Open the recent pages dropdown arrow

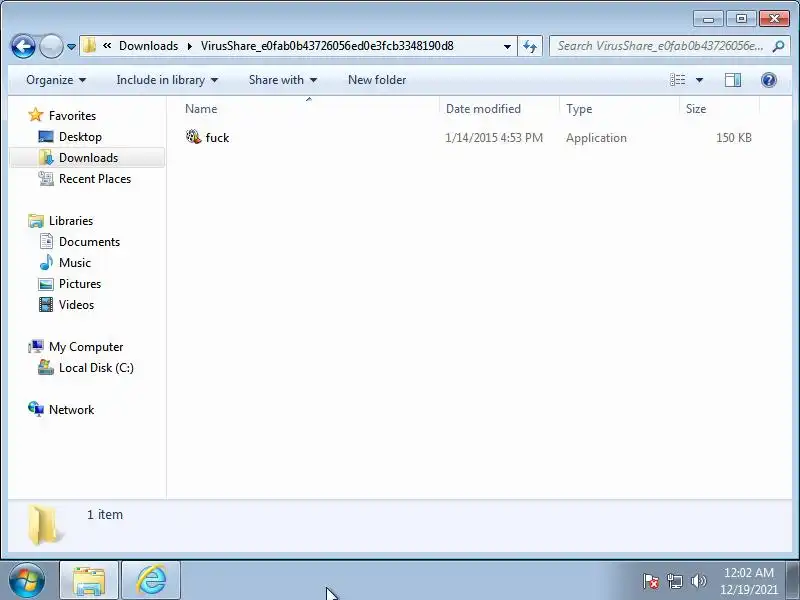[71, 46]
